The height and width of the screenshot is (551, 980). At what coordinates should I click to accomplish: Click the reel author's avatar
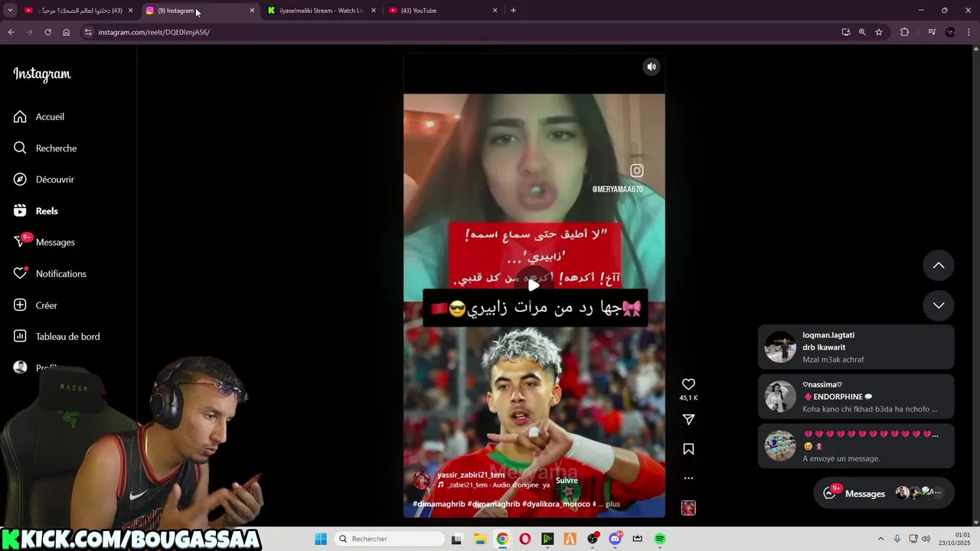click(x=421, y=480)
